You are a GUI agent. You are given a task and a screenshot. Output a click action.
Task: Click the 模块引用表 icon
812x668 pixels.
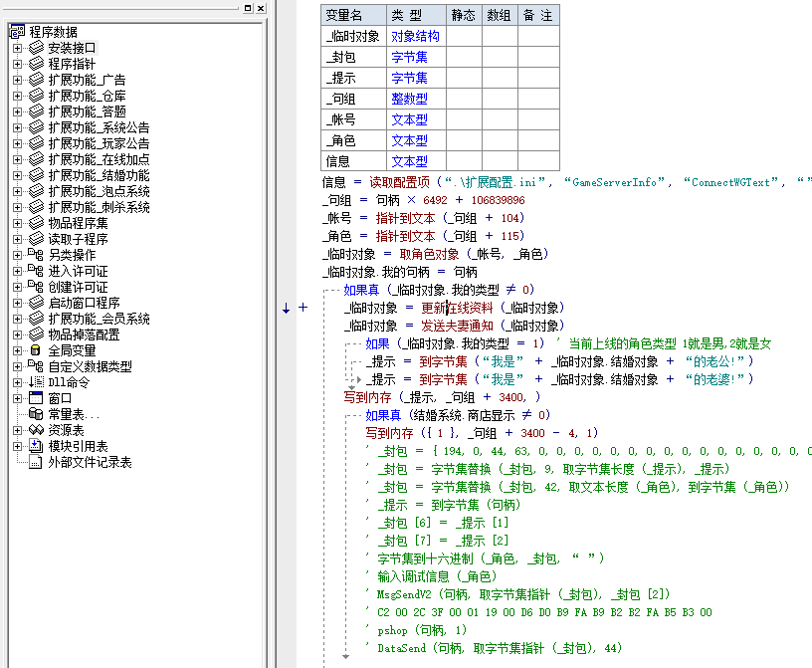pyautogui.click(x=36, y=446)
